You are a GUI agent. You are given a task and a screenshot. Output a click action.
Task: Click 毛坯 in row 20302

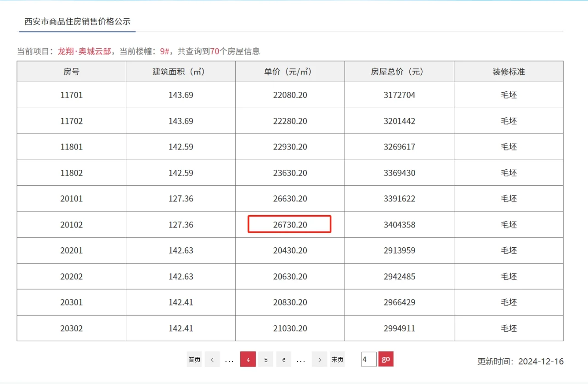(509, 328)
